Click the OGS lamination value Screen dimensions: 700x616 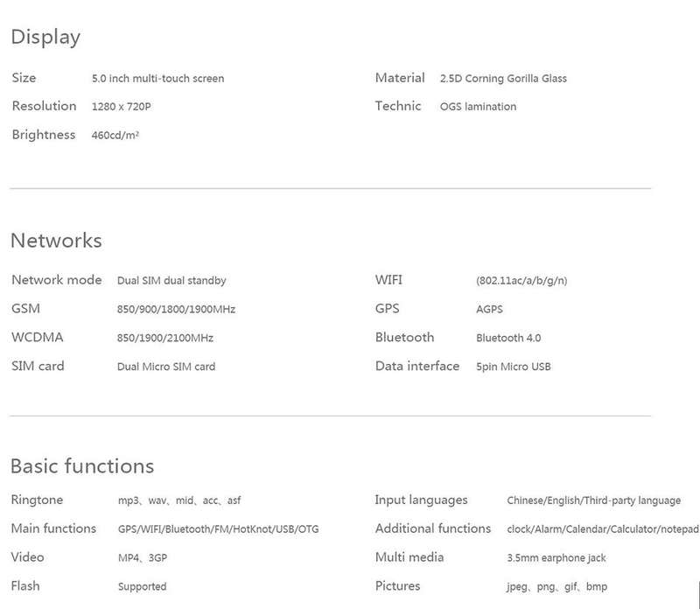[478, 107]
